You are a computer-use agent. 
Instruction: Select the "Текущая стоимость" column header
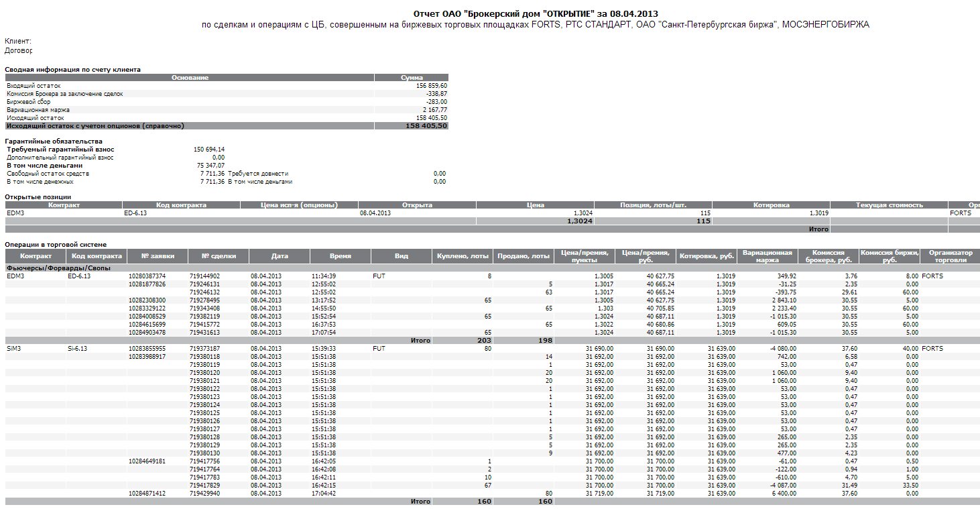point(889,205)
